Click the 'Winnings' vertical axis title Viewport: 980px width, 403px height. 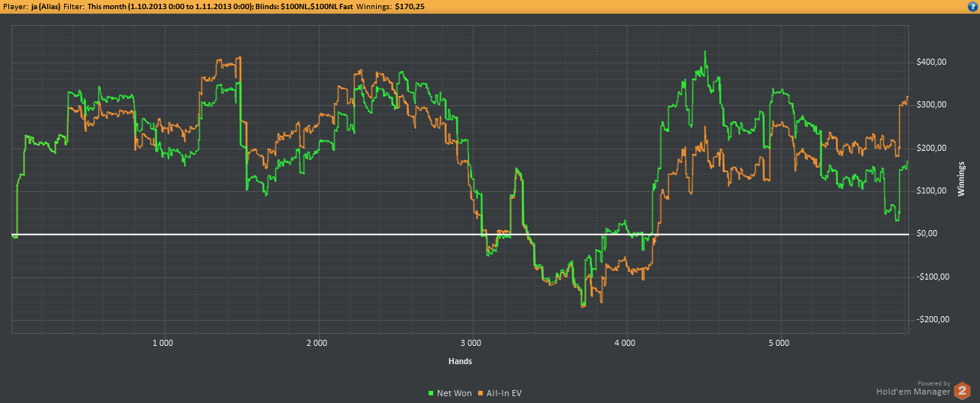coord(962,178)
